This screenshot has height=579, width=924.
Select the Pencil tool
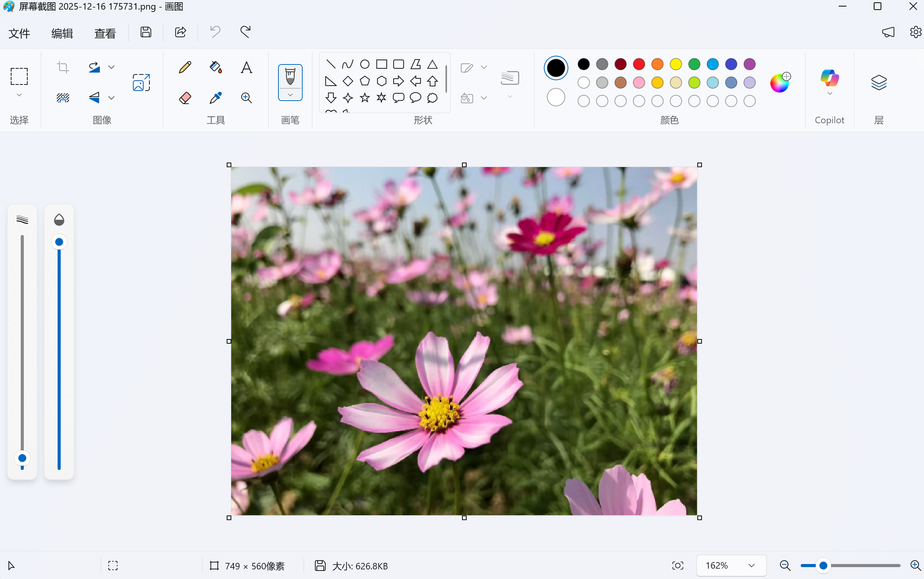pyautogui.click(x=185, y=68)
